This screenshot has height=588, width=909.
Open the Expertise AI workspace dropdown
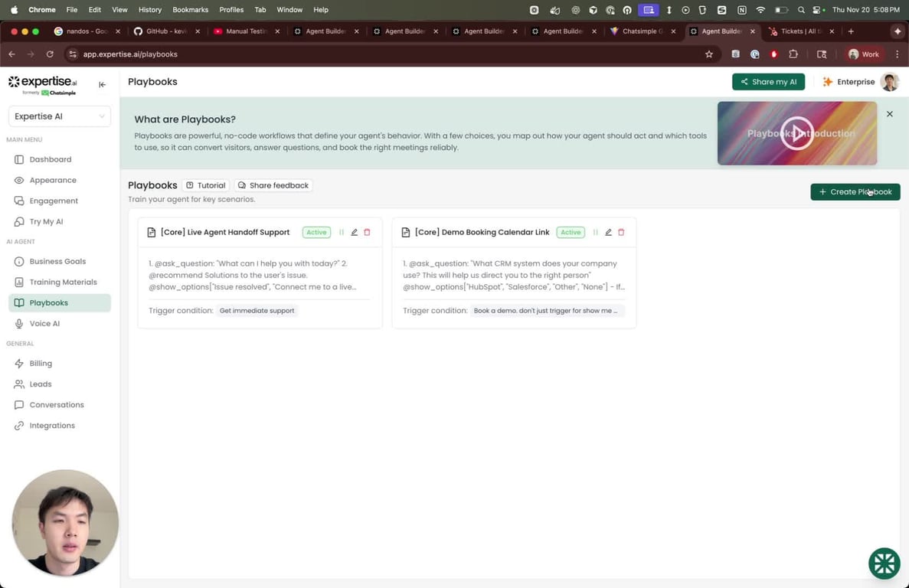[x=60, y=116]
